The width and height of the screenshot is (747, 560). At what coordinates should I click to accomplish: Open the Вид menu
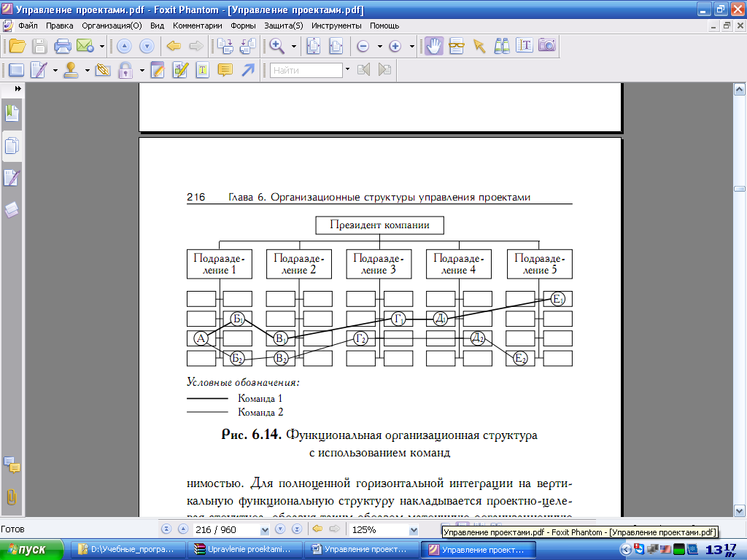(x=158, y=26)
